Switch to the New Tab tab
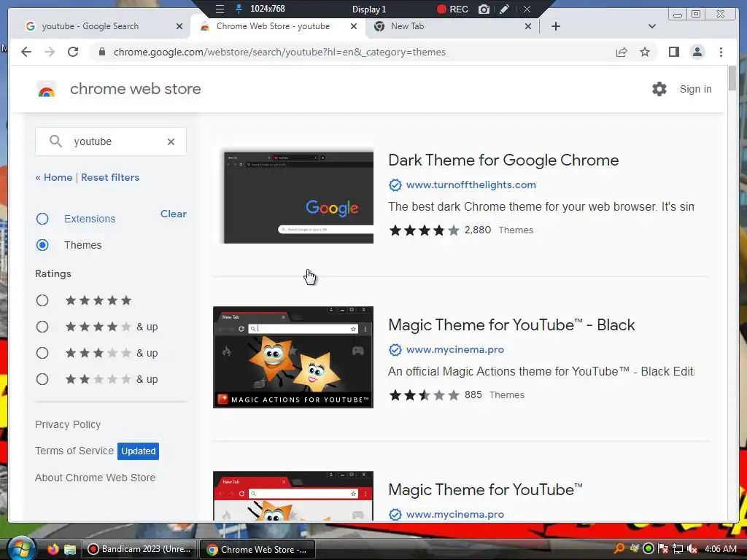This screenshot has width=747, height=560. tap(451, 26)
